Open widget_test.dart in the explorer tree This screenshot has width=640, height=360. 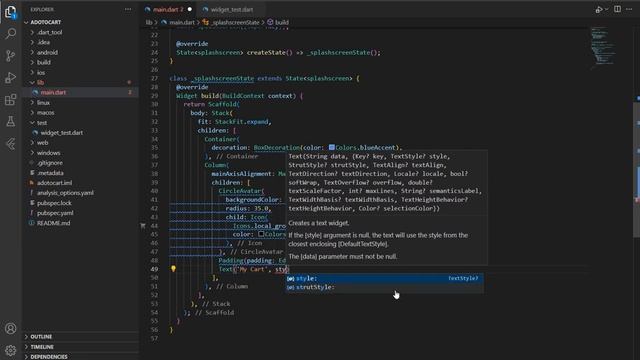pos(62,133)
